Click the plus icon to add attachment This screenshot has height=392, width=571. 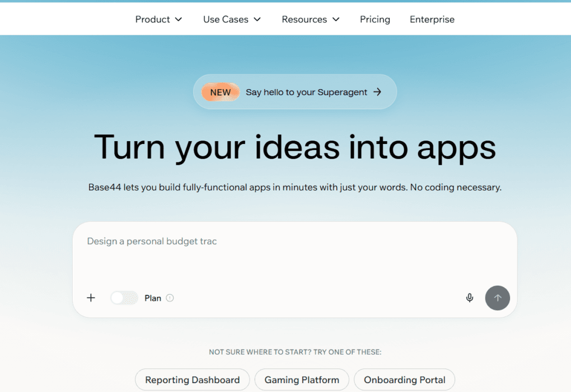coord(91,298)
